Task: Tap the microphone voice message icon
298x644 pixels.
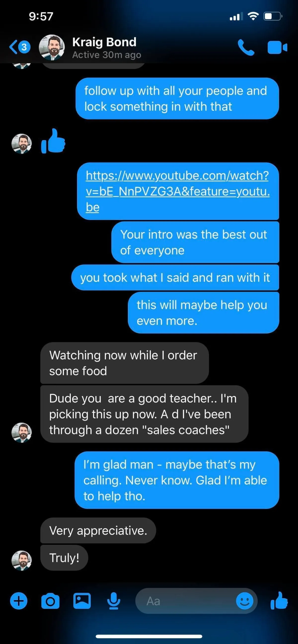Action: click(x=114, y=601)
